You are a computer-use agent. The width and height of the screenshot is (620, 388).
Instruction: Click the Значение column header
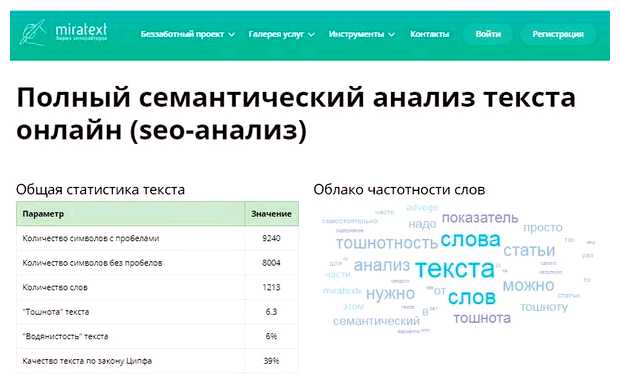pos(271,214)
